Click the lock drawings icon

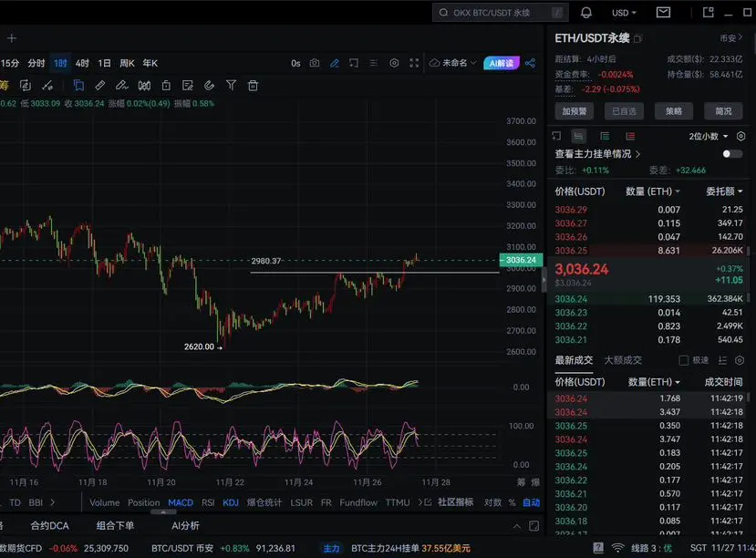(166, 86)
